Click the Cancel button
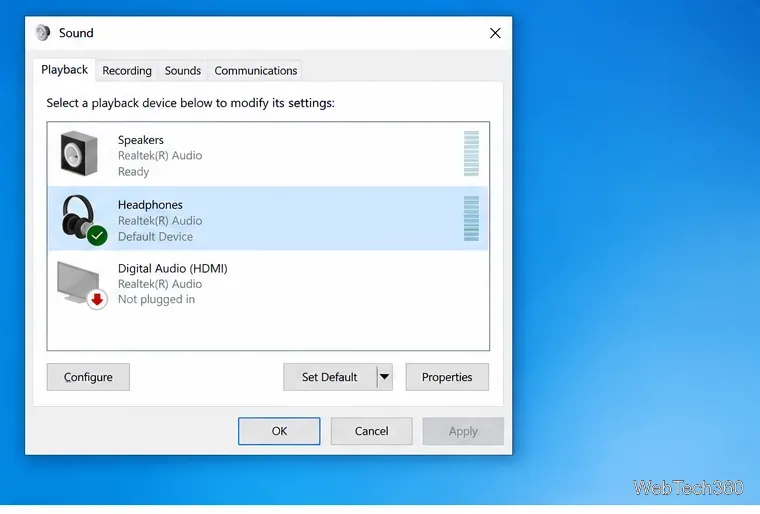Image resolution: width=760 pixels, height=514 pixels. click(372, 431)
